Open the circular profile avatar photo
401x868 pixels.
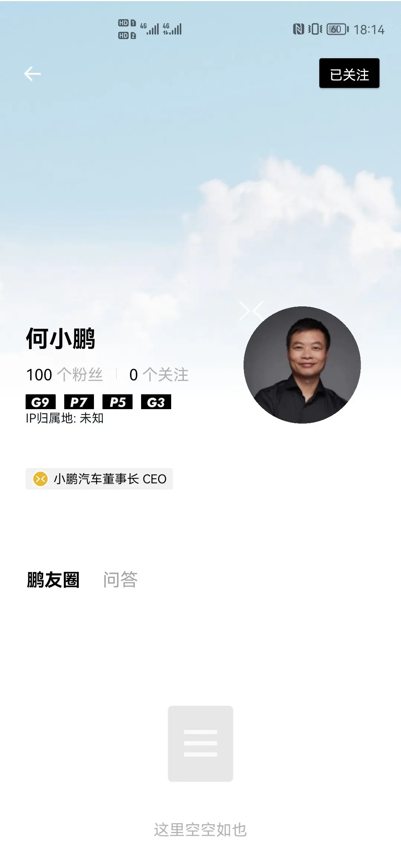pos(302,365)
